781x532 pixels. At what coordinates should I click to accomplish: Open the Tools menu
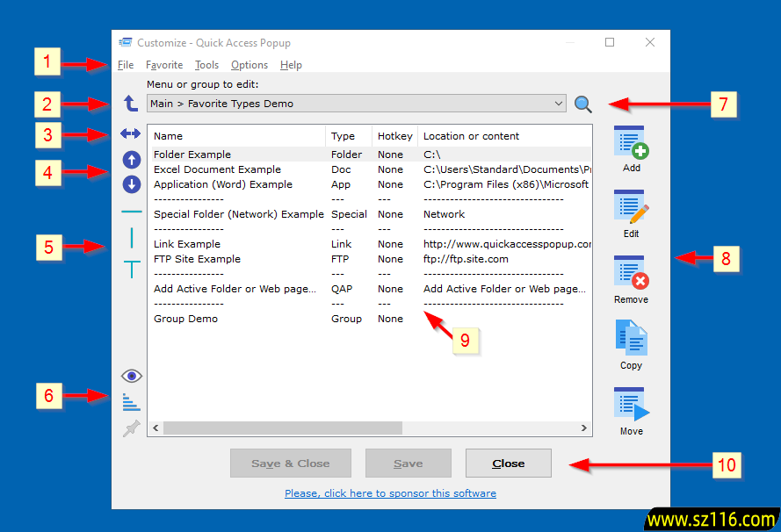click(206, 65)
